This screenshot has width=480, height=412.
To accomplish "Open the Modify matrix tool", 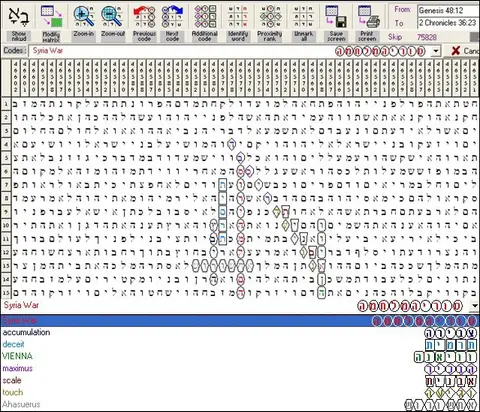I will [x=51, y=16].
